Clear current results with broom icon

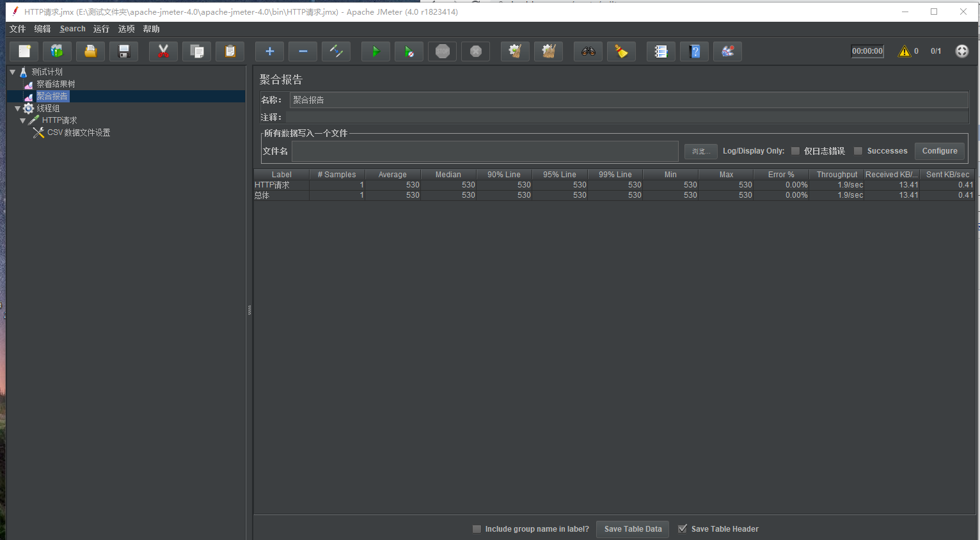[515, 51]
